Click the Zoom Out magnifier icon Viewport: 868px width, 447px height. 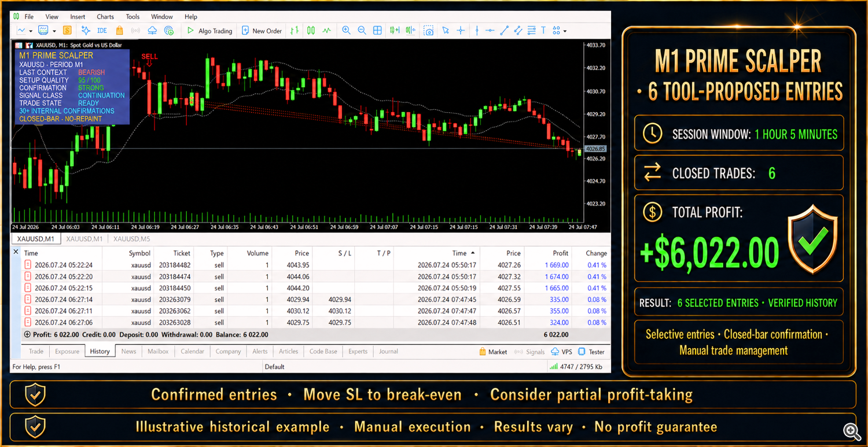(362, 31)
